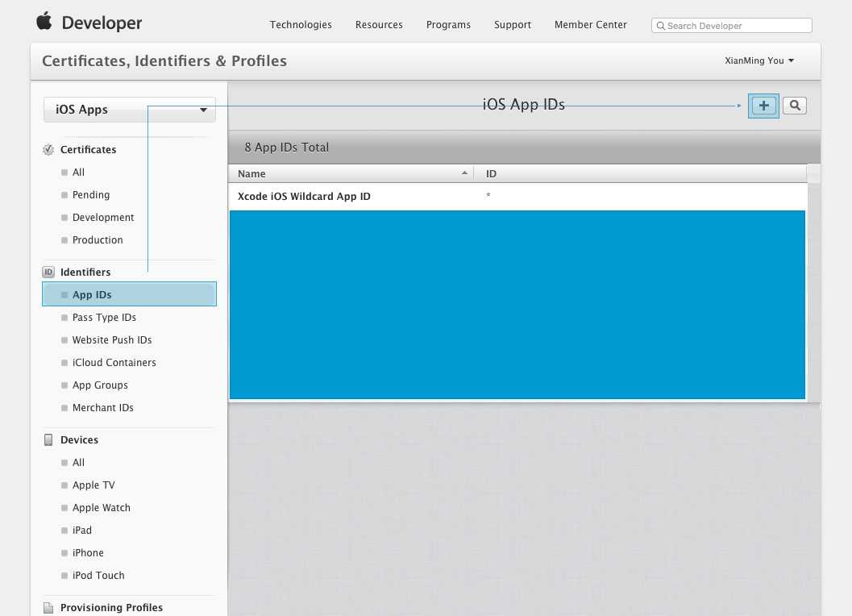Focus the Search Developer field

(731, 26)
